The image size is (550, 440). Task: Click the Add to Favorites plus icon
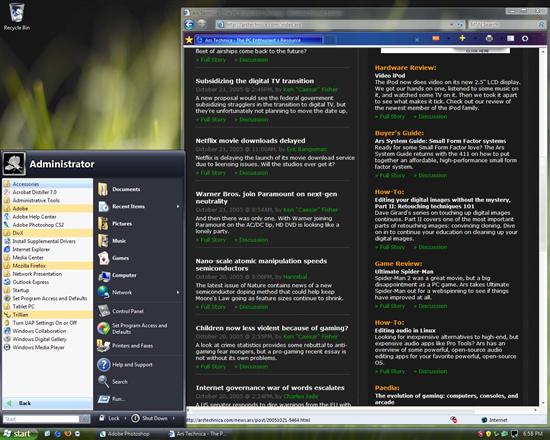click(462, 38)
